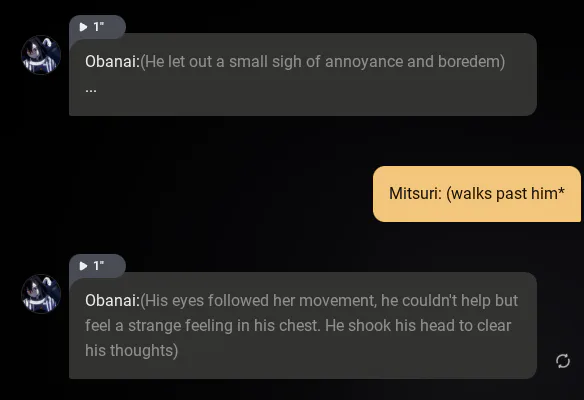
Task: Open Obanai's avatar beside the sigh message
Action: coord(41,55)
